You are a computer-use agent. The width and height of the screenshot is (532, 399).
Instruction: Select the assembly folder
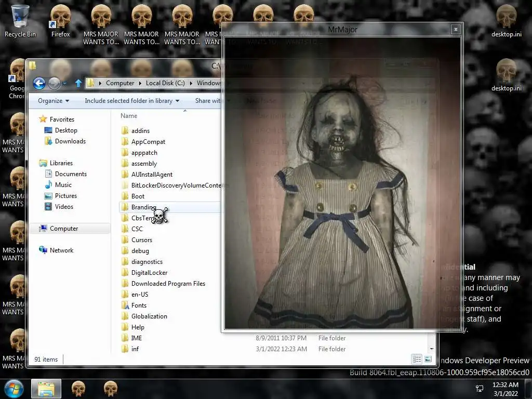[x=139, y=164]
